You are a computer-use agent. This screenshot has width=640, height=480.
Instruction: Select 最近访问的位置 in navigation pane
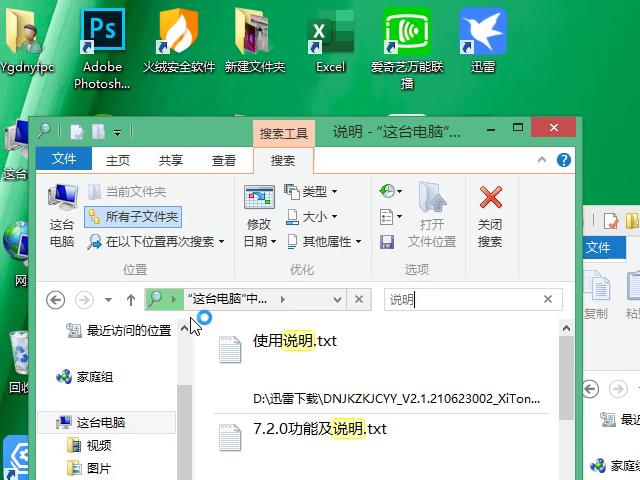coord(118,330)
